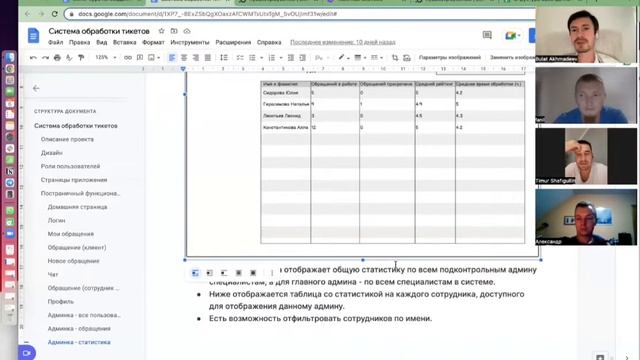Image resolution: width=640 pixels, height=360 pixels.
Task: Open the Вставка menu
Action: coord(124,42)
